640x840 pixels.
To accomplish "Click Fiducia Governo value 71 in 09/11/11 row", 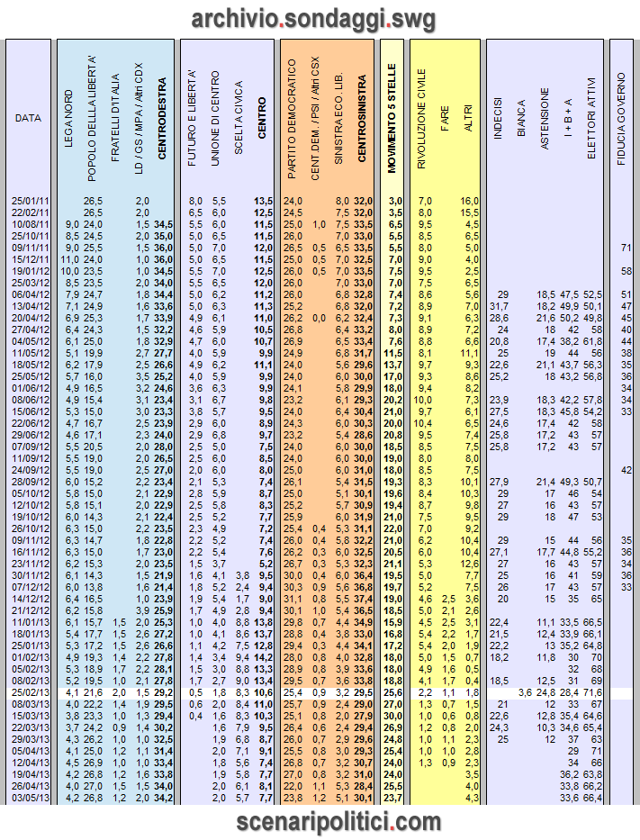I will 626,248.
